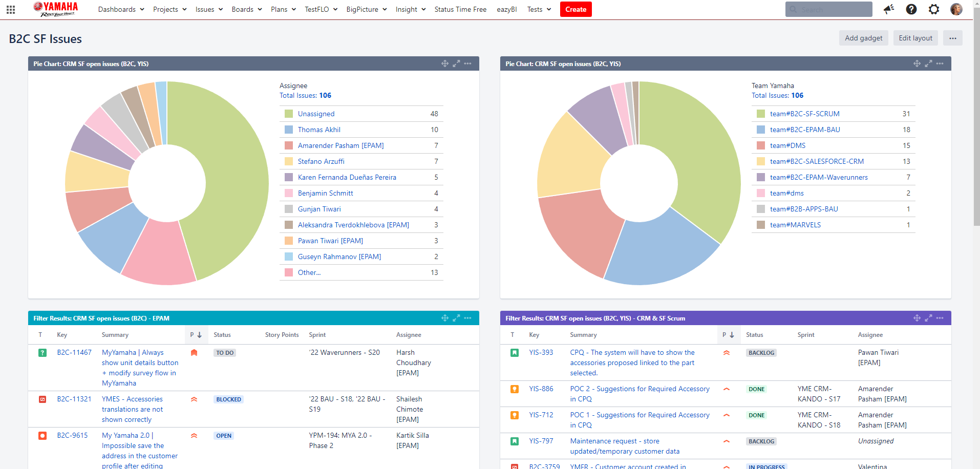The width and height of the screenshot is (980, 469).
Task: Move the CRM & SF Scrum gadget handle
Action: [917, 318]
